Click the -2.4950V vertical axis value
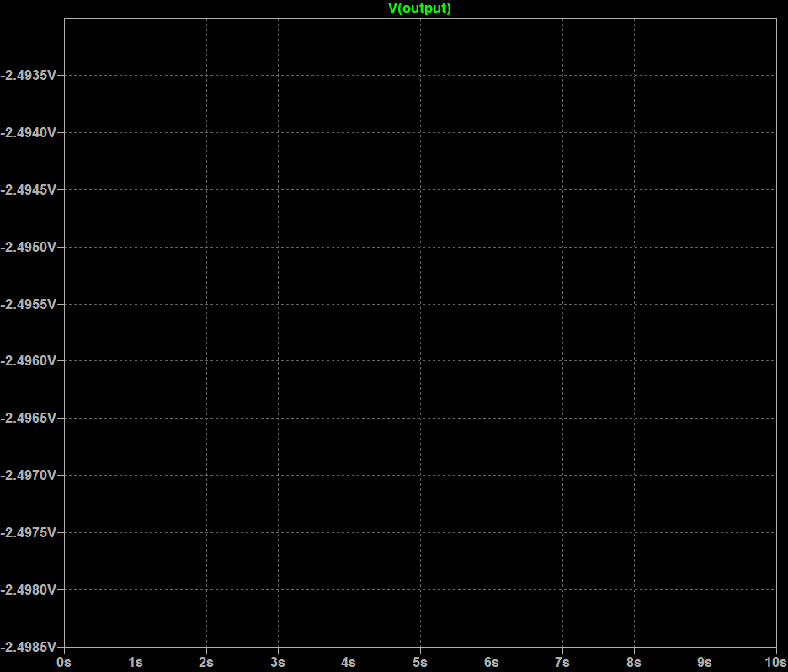Screen dimensions: 788x672 (29, 247)
